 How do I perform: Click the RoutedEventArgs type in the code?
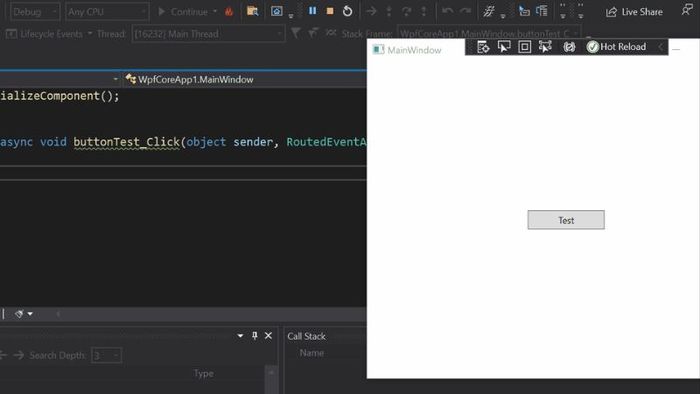pos(326,142)
